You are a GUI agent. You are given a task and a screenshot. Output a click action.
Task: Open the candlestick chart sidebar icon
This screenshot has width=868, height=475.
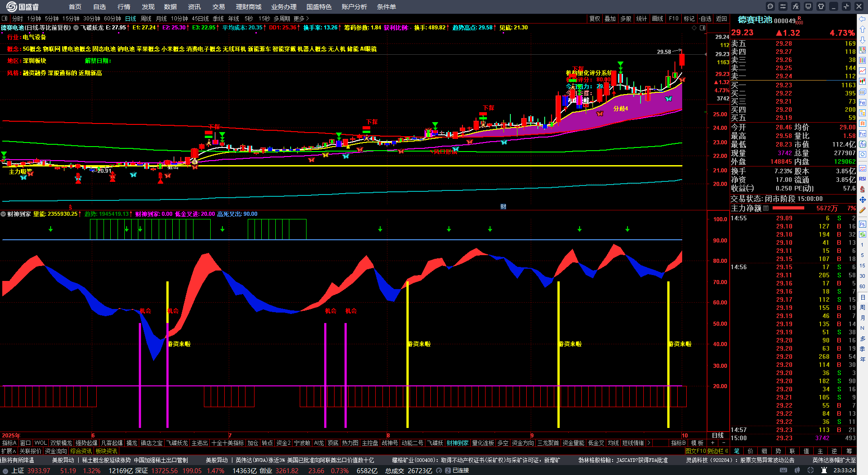point(863,81)
